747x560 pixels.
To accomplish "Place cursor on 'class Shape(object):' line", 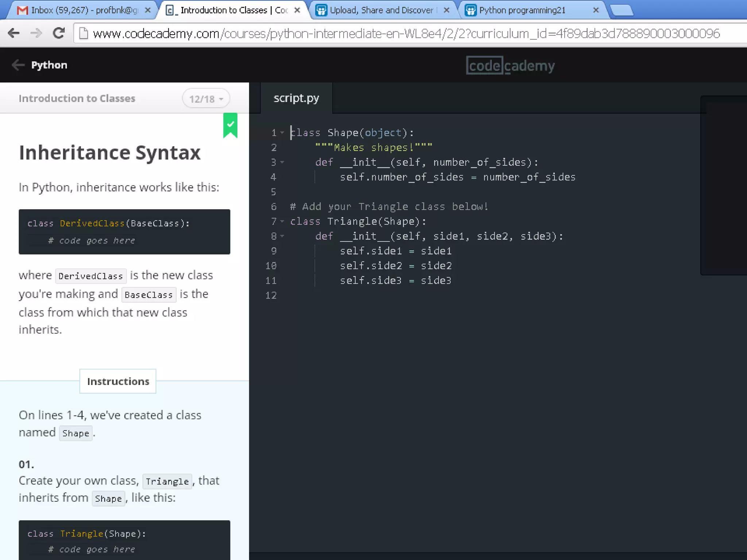I will (352, 133).
